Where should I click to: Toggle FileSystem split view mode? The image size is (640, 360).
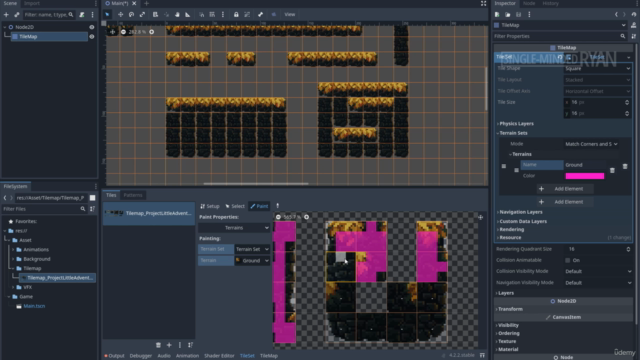93,198
